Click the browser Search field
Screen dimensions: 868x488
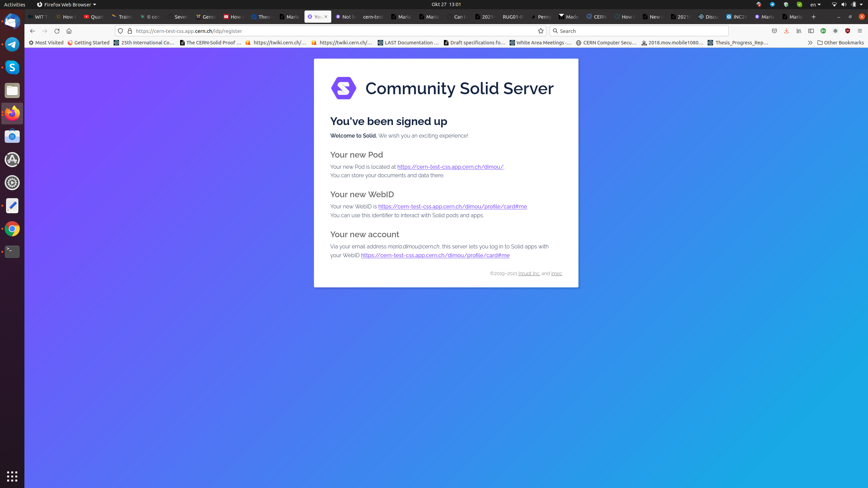[x=639, y=31]
